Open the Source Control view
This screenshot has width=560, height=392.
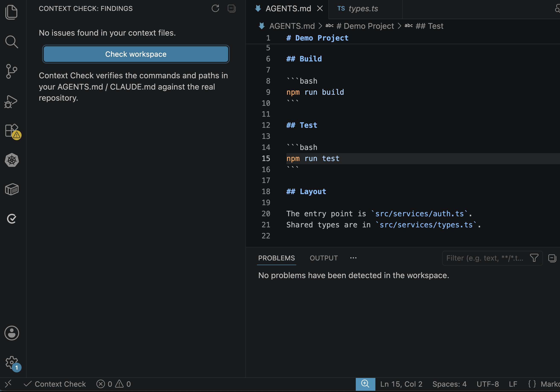point(12,71)
